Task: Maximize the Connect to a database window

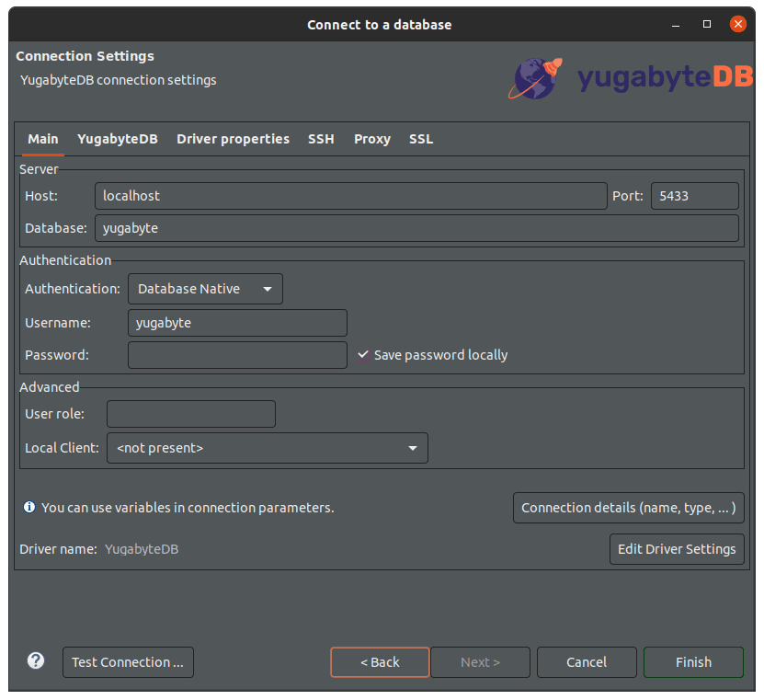Action: click(x=706, y=24)
